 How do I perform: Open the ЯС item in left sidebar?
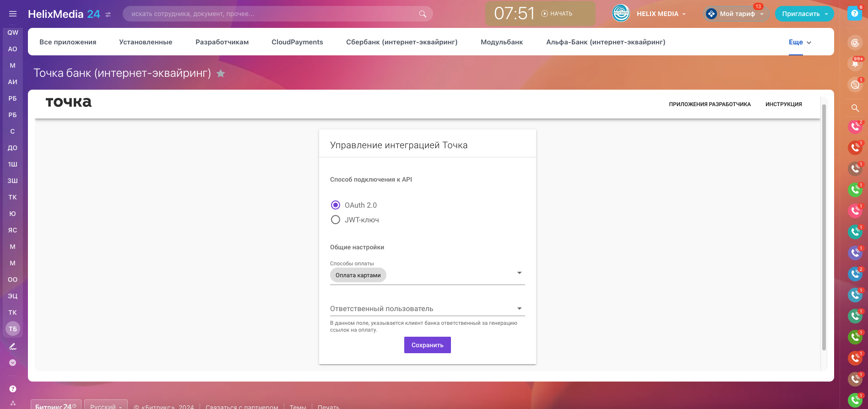13,230
